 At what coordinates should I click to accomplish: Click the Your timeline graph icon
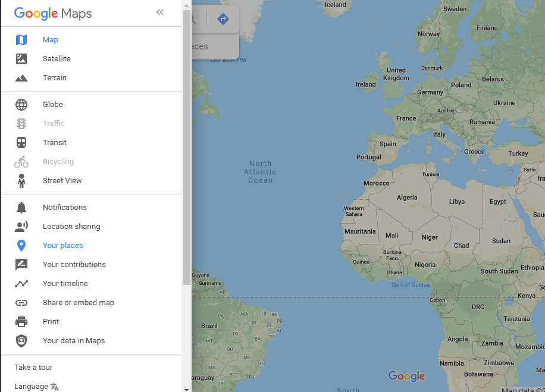tap(21, 284)
